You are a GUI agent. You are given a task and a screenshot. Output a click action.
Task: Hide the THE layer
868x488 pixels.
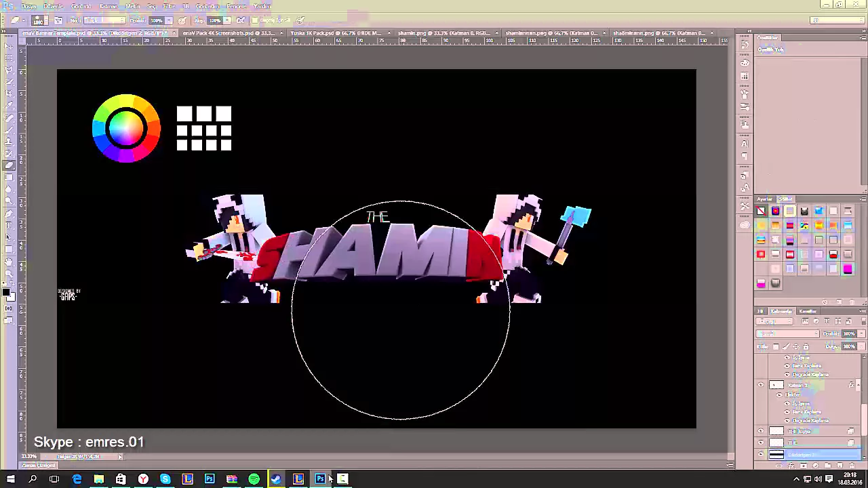pyautogui.click(x=760, y=443)
